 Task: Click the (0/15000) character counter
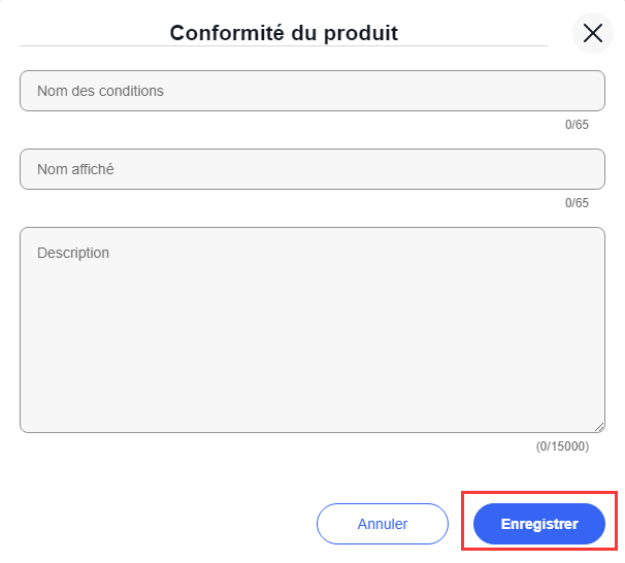tap(562, 446)
